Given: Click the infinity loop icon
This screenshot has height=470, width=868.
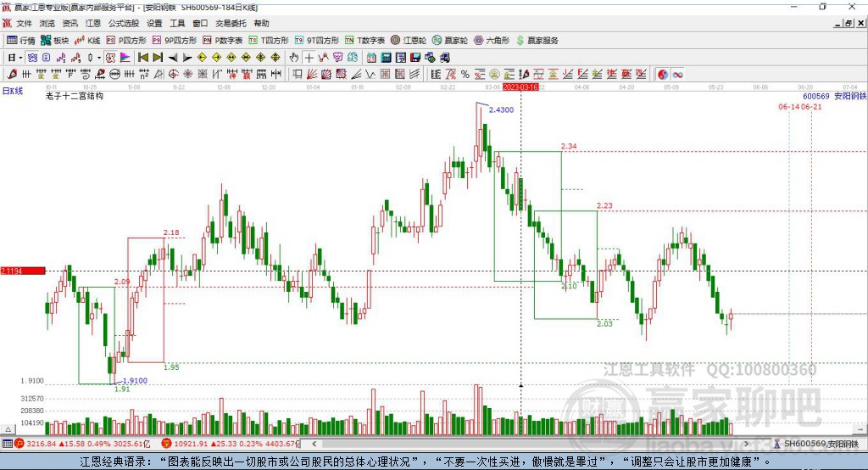Looking at the screenshot, I should click(677, 75).
